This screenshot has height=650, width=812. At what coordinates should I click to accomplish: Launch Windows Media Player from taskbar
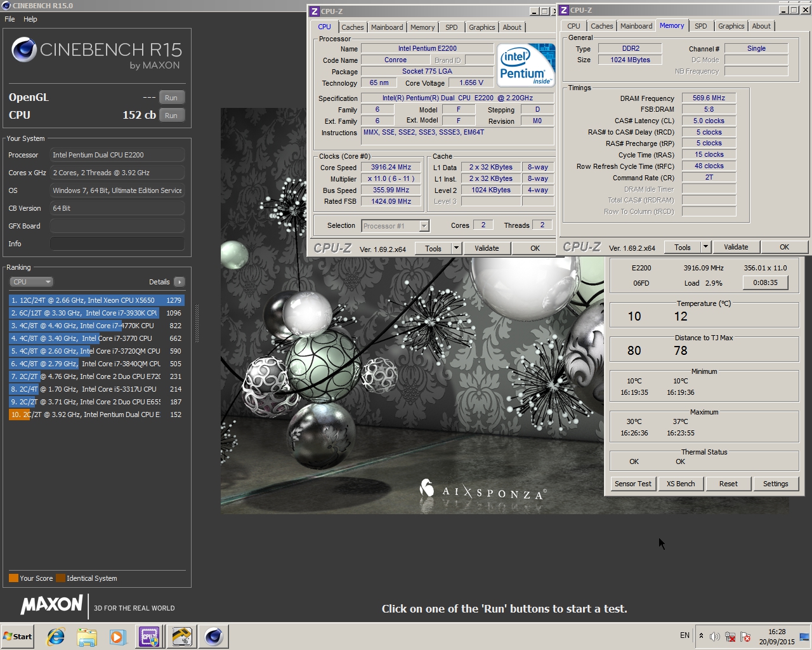[x=118, y=636]
